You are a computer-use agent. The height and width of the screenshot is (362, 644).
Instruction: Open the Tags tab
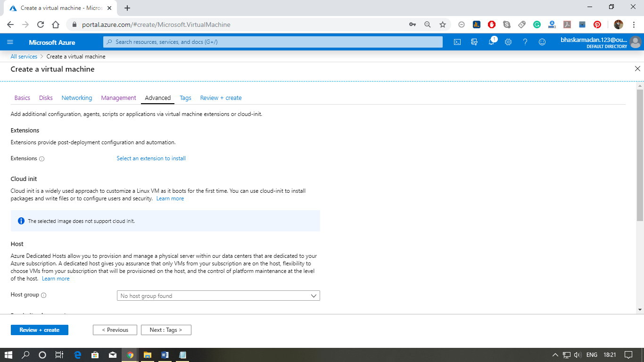185,98
